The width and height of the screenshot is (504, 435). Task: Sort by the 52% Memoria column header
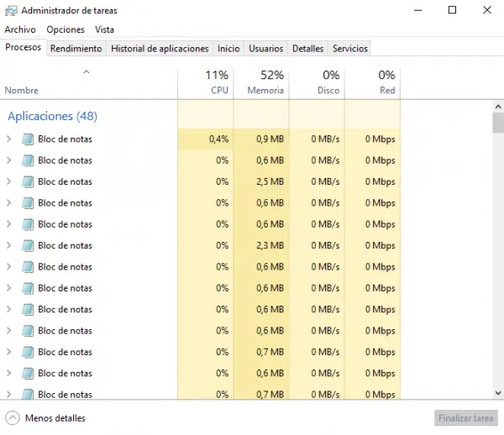click(x=261, y=83)
